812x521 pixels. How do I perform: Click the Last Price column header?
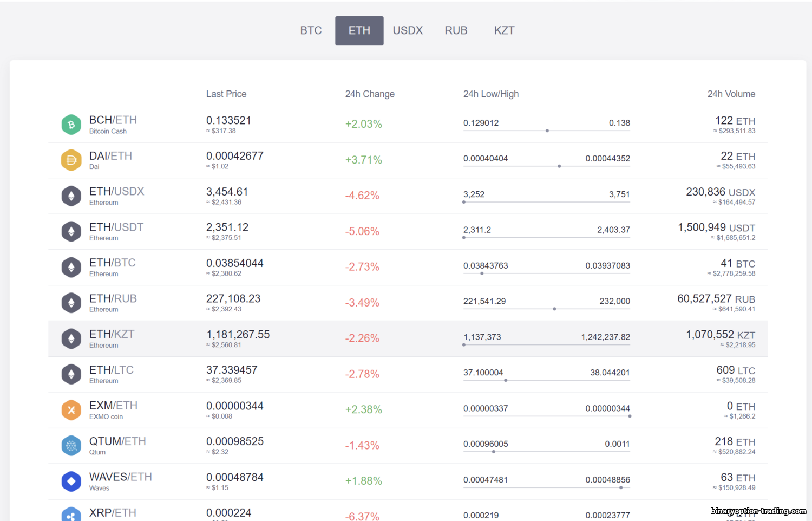pos(226,94)
